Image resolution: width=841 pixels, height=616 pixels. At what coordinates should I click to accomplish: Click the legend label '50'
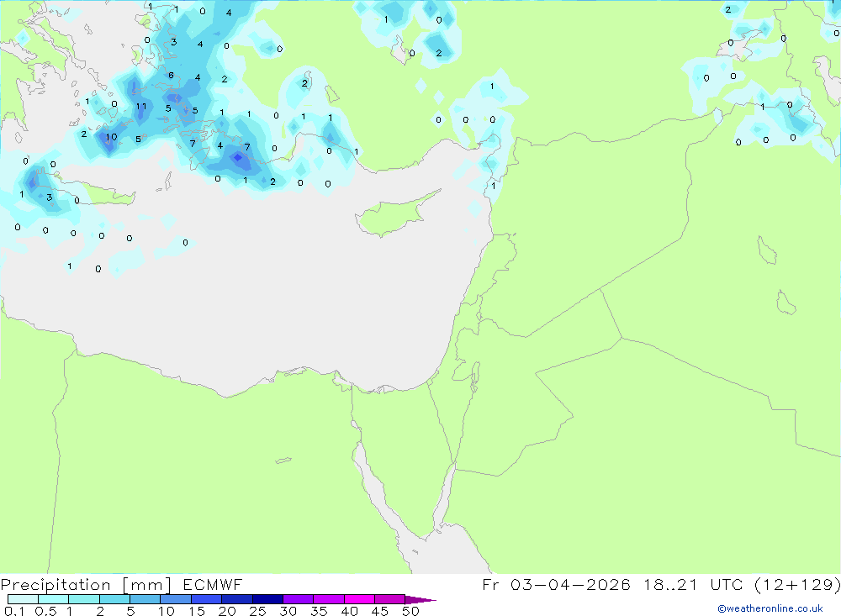(410, 611)
